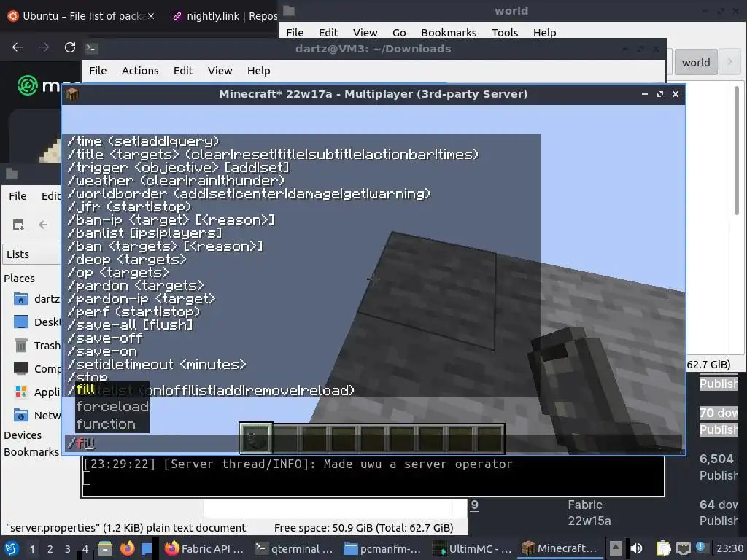This screenshot has width=747, height=560.
Task: Click the volume speaker tray icon
Action: click(x=636, y=548)
